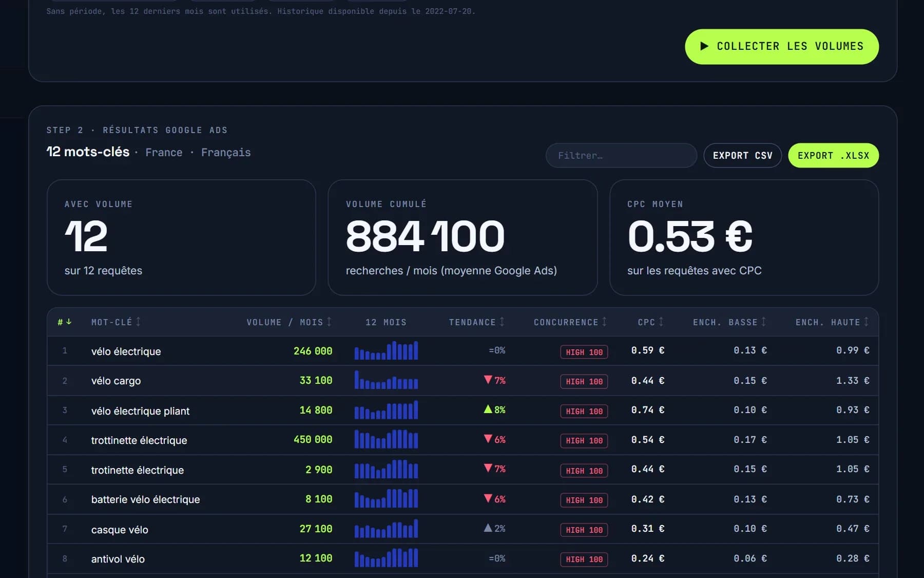Select the vélo électrique keyword
Screen dimensions: 924x578
(126, 351)
